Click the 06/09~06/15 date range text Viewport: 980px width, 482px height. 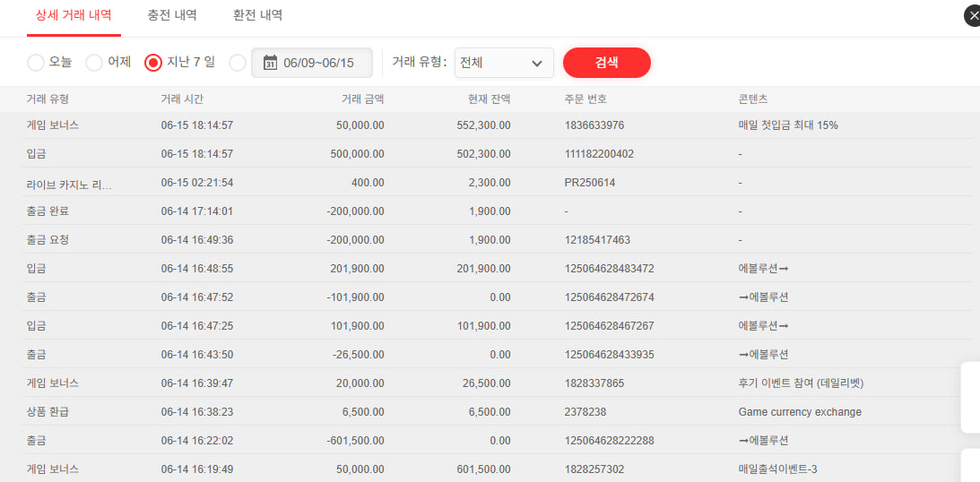318,63
